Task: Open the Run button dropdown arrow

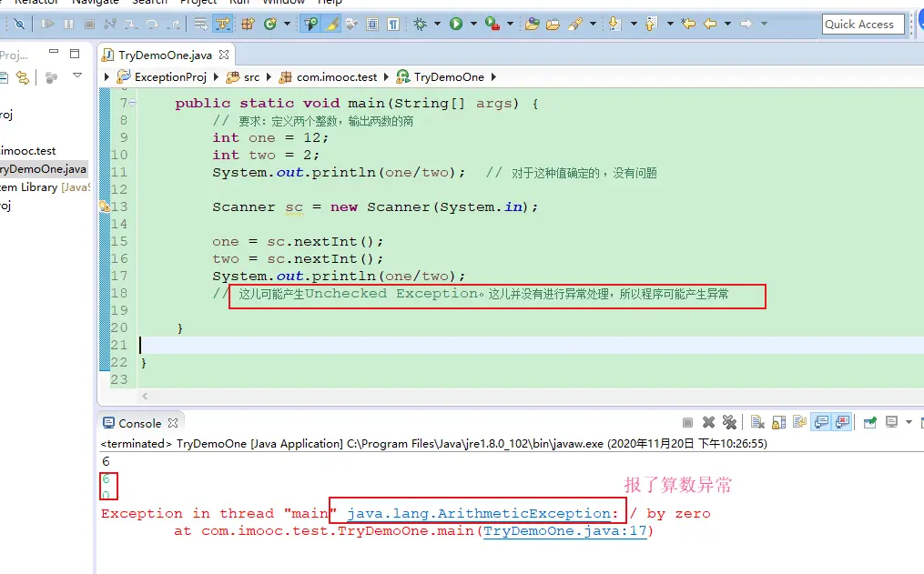Action: [472, 24]
